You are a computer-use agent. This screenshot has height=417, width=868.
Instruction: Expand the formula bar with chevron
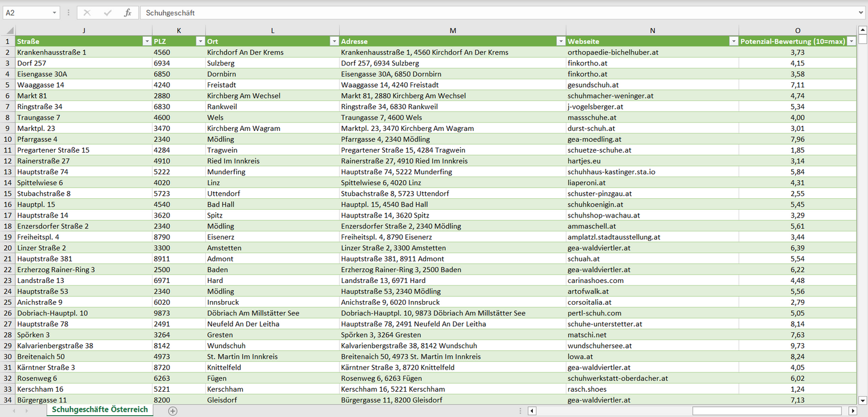point(861,13)
